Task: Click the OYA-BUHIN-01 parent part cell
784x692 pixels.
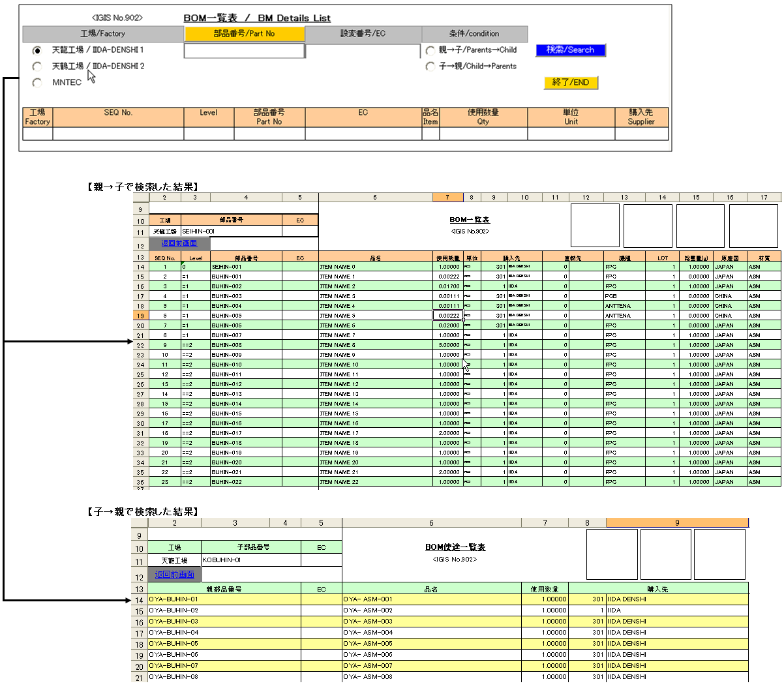Action: tap(224, 599)
